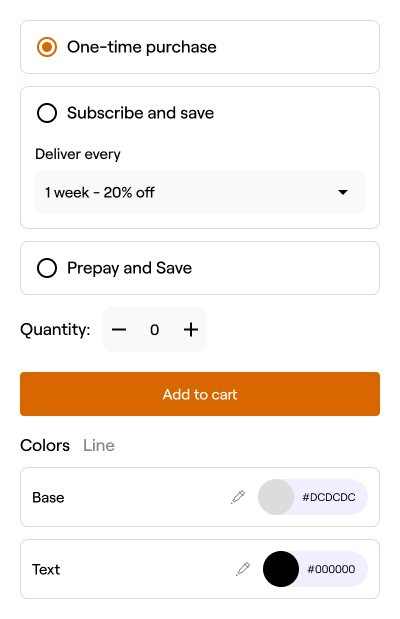This screenshot has height=619, width=400.
Task: Click the #DCDCDC hex value field
Action: click(329, 497)
